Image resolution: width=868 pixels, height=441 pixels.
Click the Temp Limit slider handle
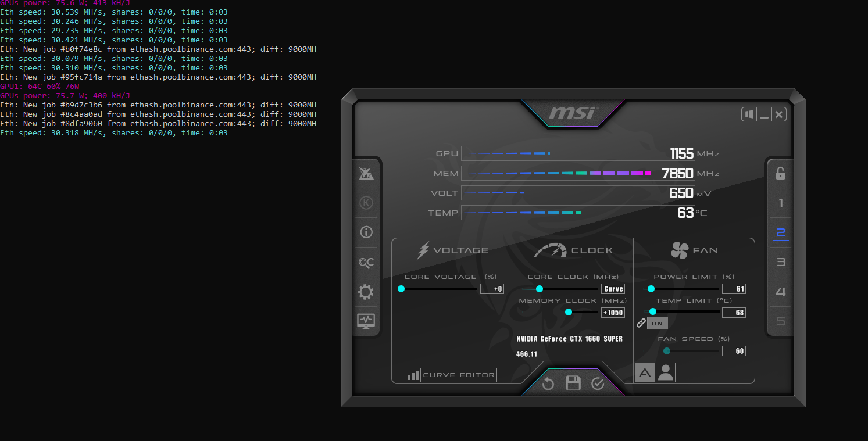tap(653, 312)
